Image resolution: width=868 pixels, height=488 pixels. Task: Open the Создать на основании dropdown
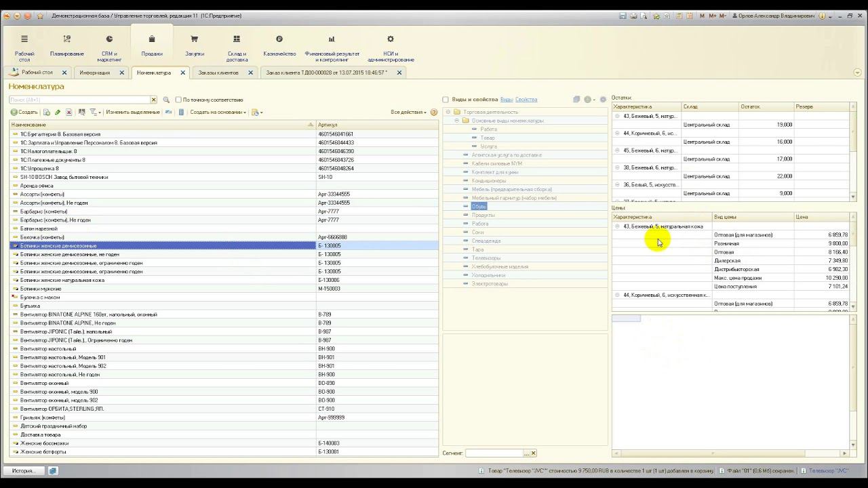217,113
